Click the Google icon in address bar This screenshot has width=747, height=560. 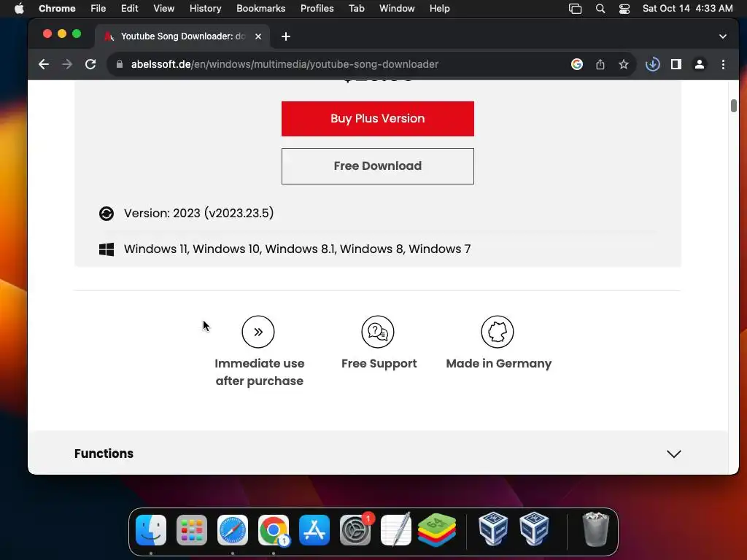pos(577,64)
